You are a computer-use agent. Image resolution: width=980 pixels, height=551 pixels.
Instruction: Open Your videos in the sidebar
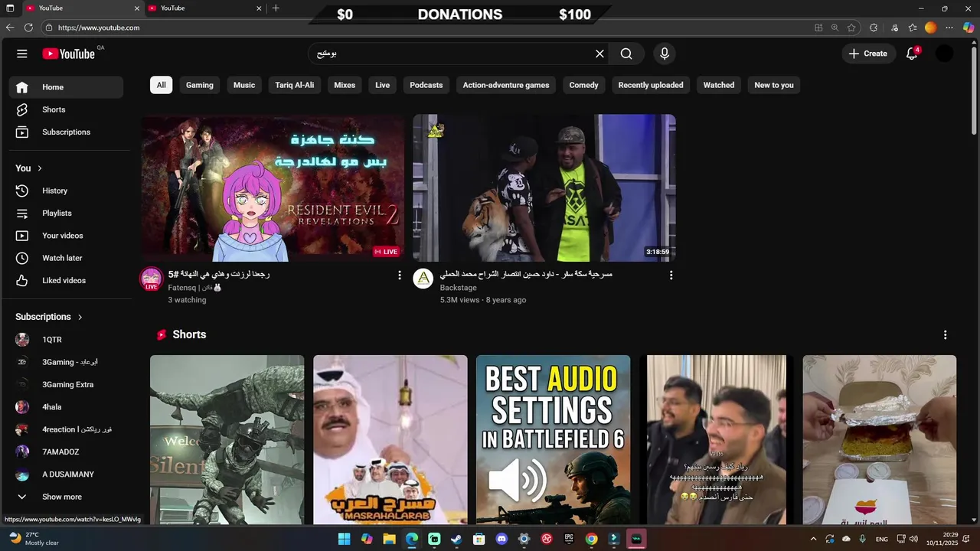coord(66,236)
